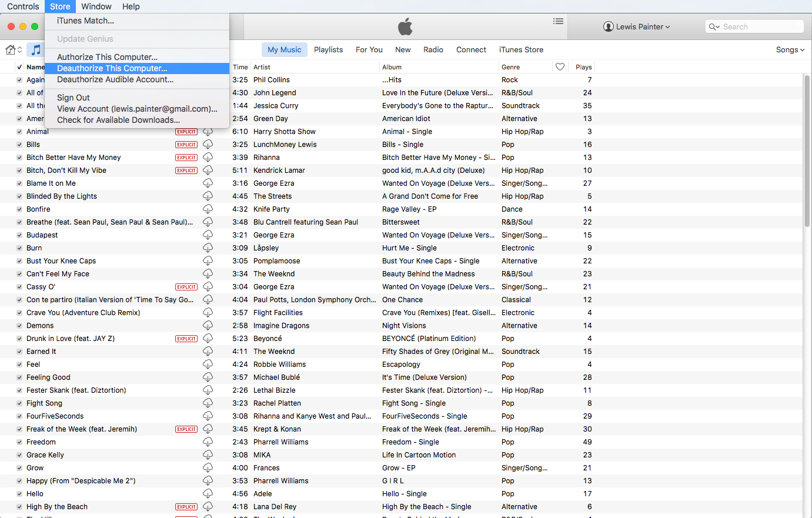
Task: Open the Songs view dropdown
Action: [790, 49]
